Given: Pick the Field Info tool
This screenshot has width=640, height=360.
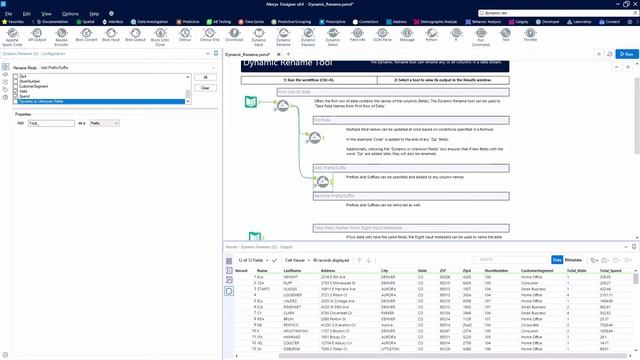Looking at the screenshot, I should tap(358, 35).
